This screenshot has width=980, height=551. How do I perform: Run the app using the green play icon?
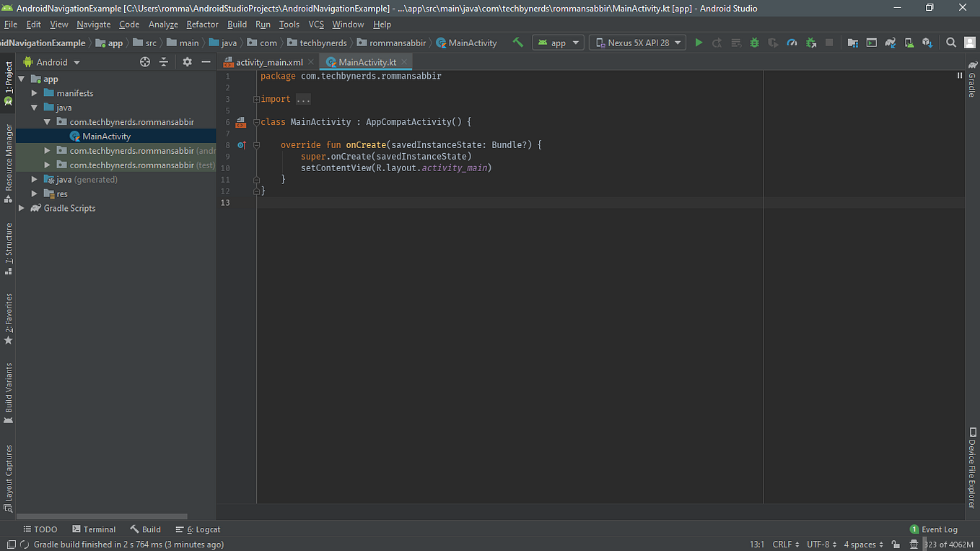click(x=699, y=43)
